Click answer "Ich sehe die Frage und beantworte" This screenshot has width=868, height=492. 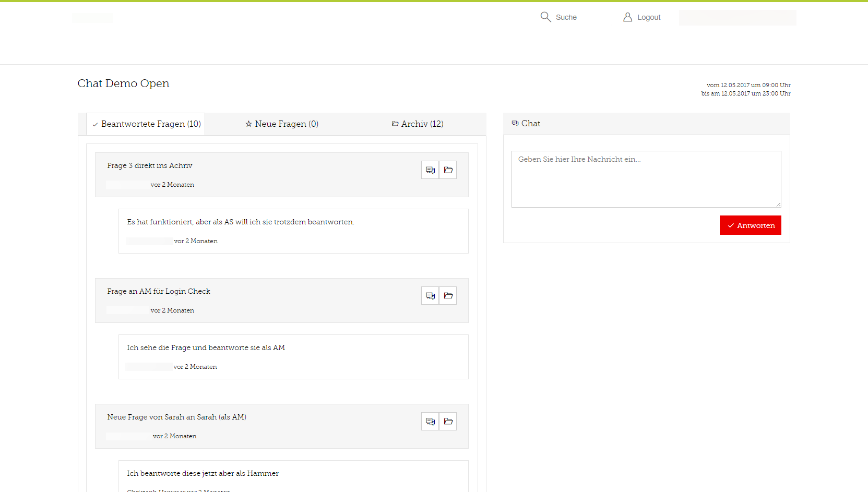(x=206, y=348)
